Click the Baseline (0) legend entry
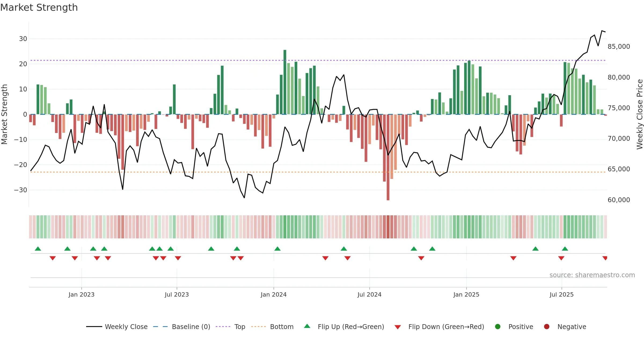This screenshot has height=362, width=644. pyautogui.click(x=182, y=327)
